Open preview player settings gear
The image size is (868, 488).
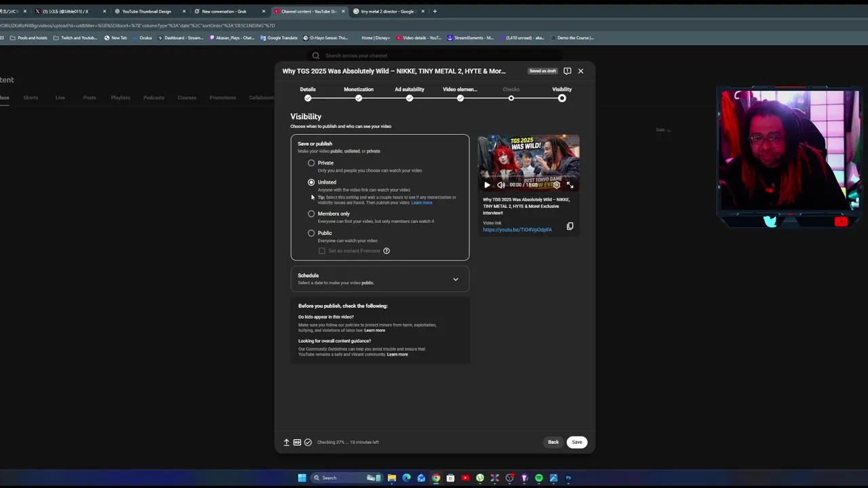click(x=557, y=184)
